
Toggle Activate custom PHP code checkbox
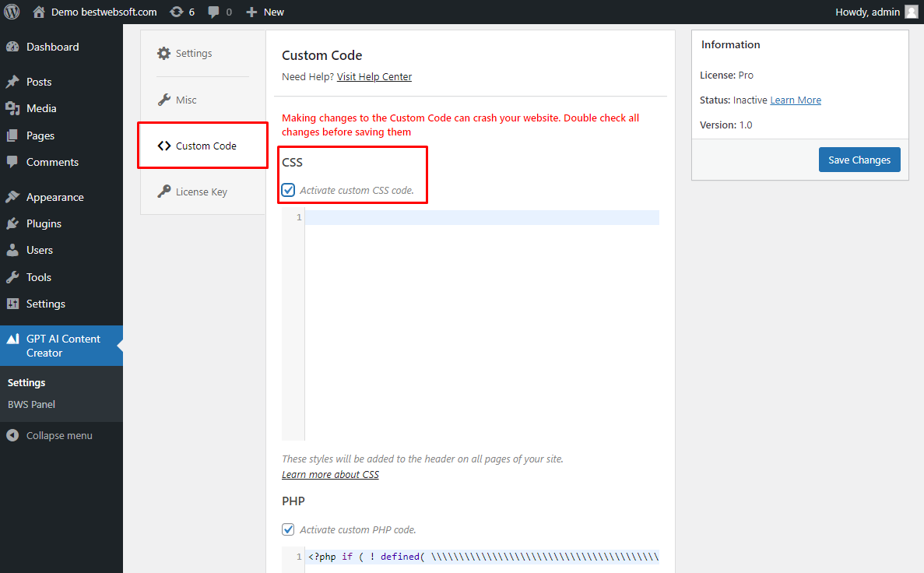(x=288, y=529)
